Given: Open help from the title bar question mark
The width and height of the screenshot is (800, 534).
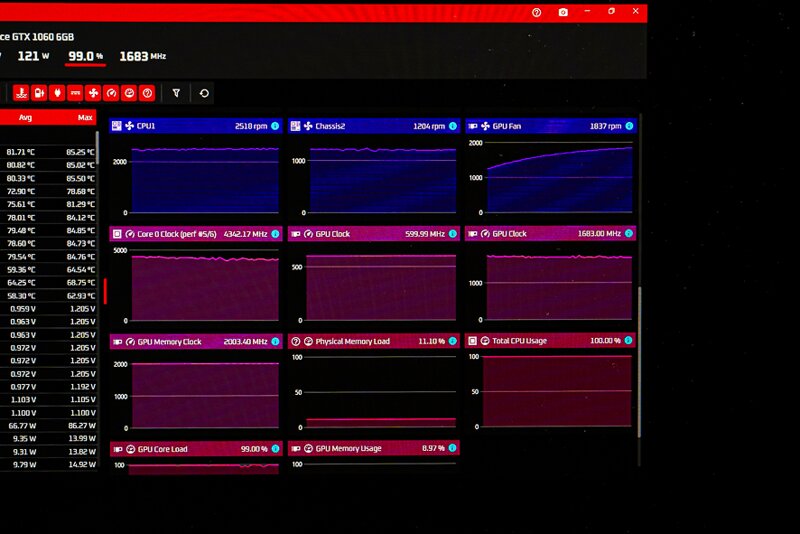Looking at the screenshot, I should [536, 12].
